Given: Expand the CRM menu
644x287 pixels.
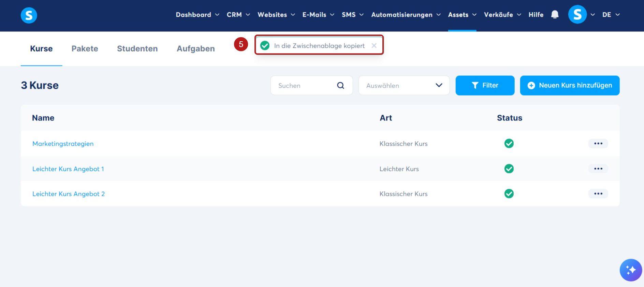Looking at the screenshot, I should click(238, 15).
